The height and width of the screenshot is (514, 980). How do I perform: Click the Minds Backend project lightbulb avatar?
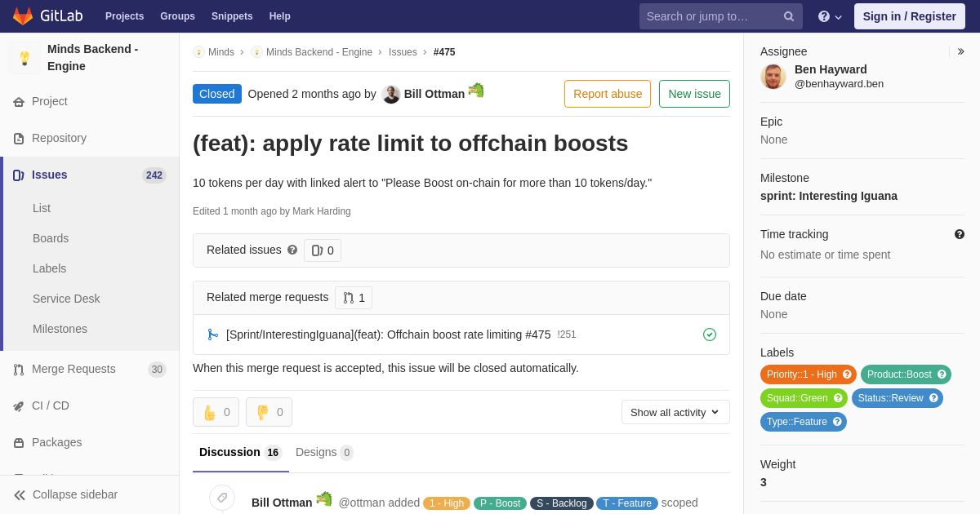[x=24, y=58]
